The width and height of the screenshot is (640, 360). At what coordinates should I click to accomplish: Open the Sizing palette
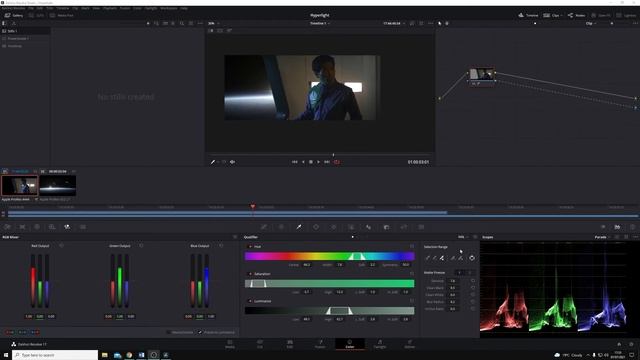click(404, 227)
